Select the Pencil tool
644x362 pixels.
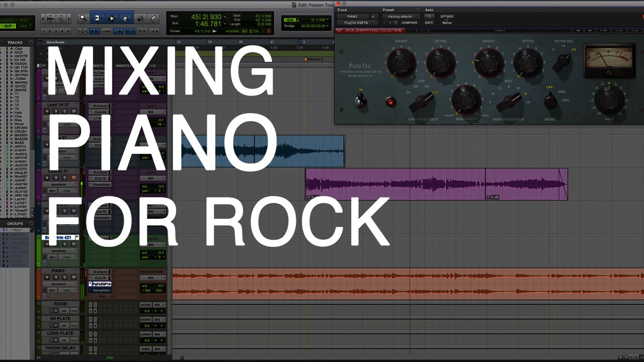point(153,19)
